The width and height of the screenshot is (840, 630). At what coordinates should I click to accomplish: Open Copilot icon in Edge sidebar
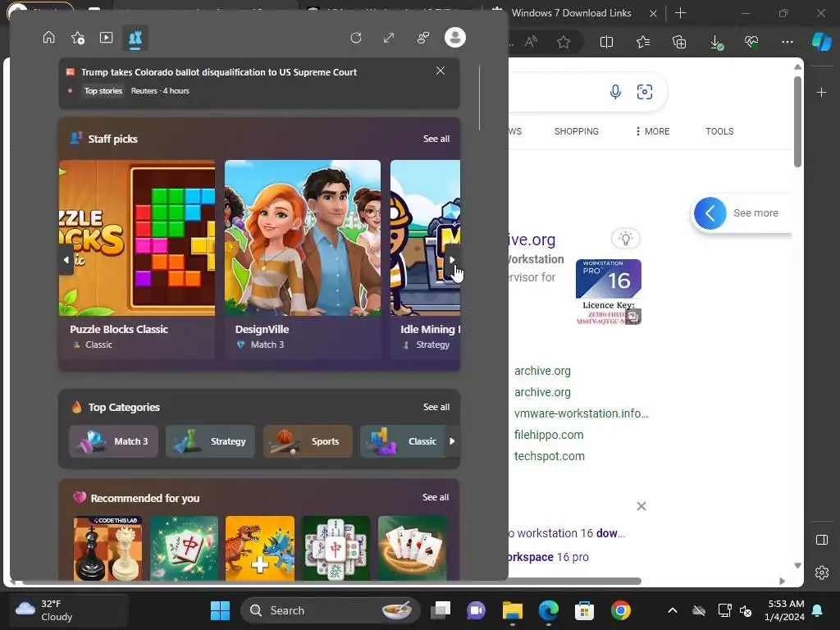coord(821,42)
